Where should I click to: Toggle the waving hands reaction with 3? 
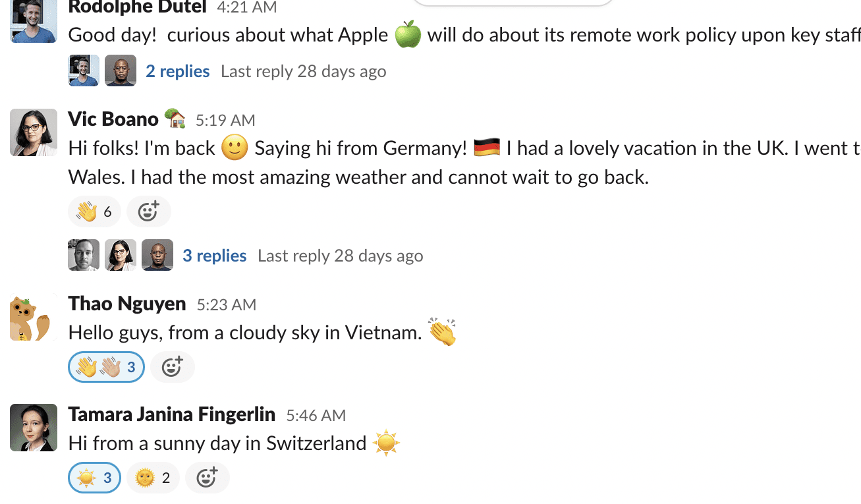pyautogui.click(x=106, y=367)
